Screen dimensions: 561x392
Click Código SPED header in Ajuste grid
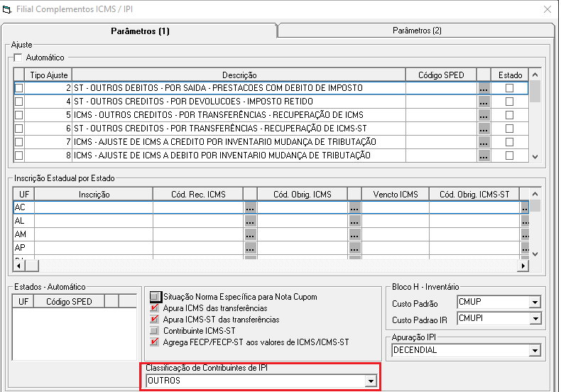[x=441, y=75]
